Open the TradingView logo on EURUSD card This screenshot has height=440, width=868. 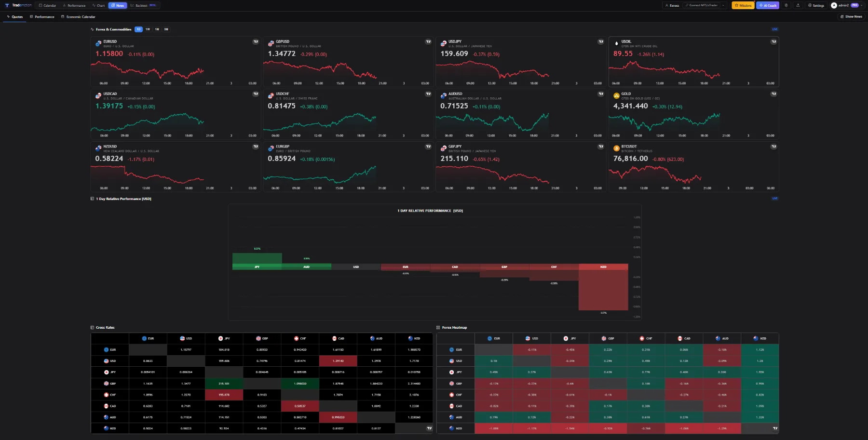coord(256,41)
